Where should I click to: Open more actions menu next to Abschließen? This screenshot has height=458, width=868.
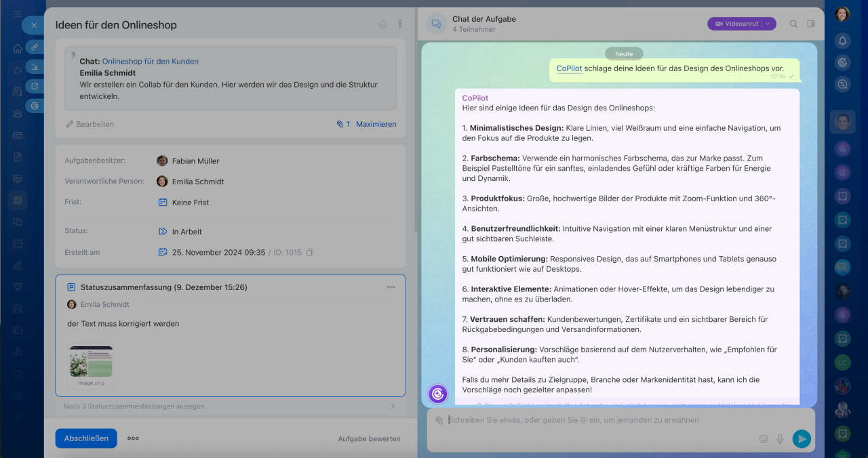coord(133,438)
